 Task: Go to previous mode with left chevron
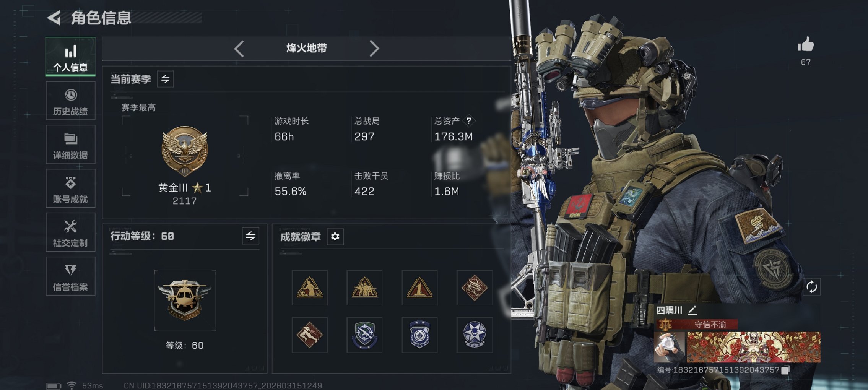[239, 49]
